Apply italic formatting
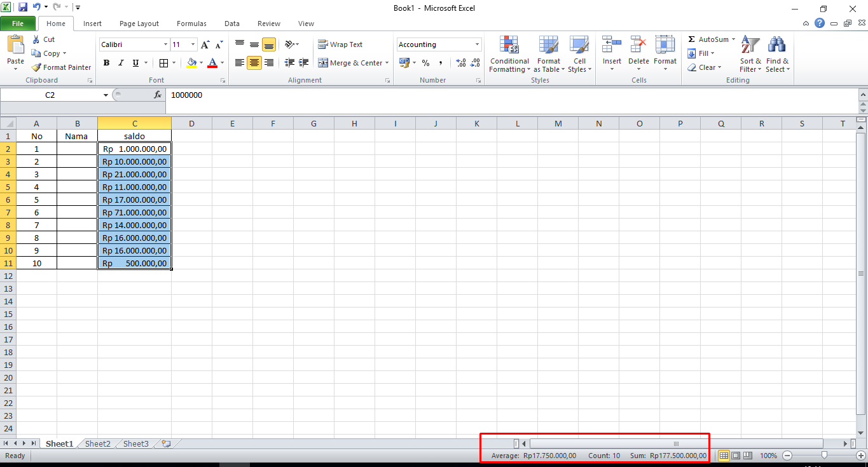The image size is (868, 467). point(121,63)
